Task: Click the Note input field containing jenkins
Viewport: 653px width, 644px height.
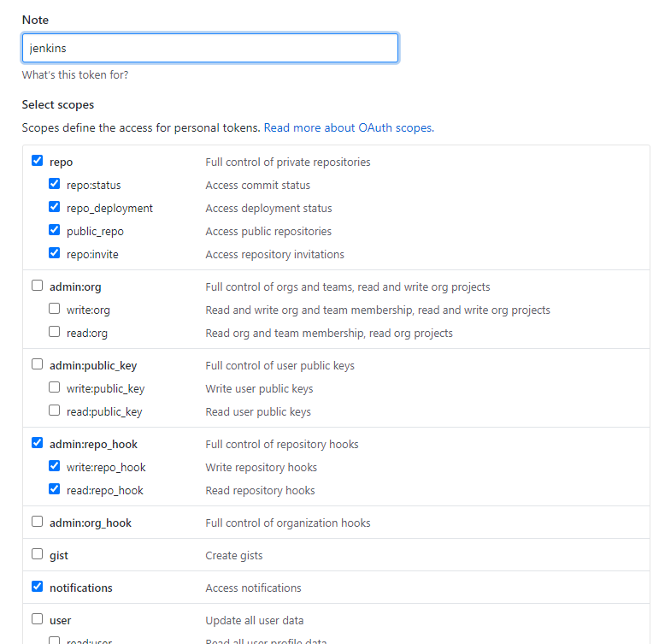Action: click(209, 49)
